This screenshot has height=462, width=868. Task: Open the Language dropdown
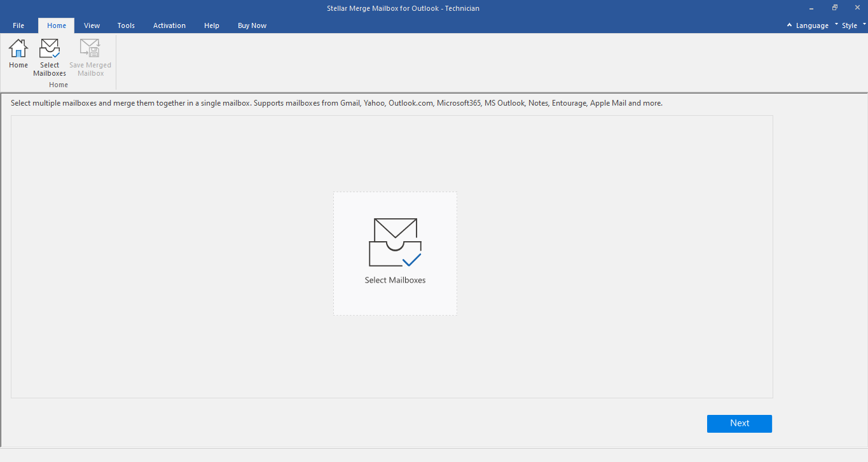812,25
